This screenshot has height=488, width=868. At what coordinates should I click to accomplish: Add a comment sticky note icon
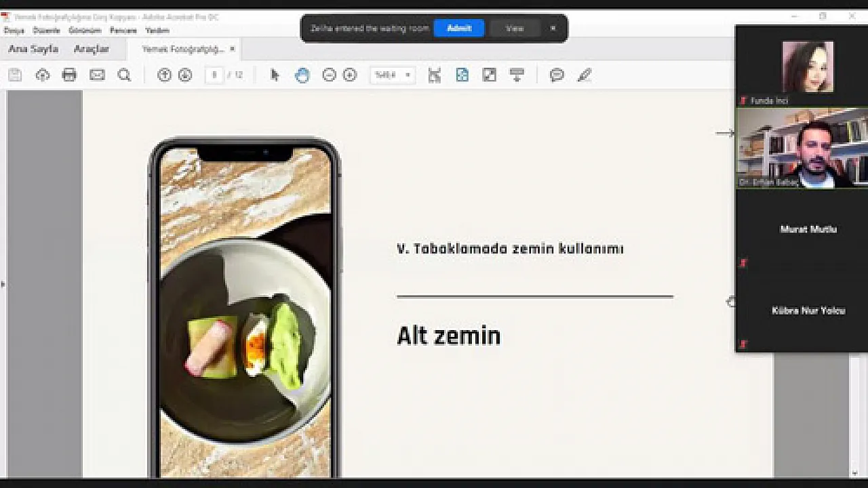pos(557,75)
